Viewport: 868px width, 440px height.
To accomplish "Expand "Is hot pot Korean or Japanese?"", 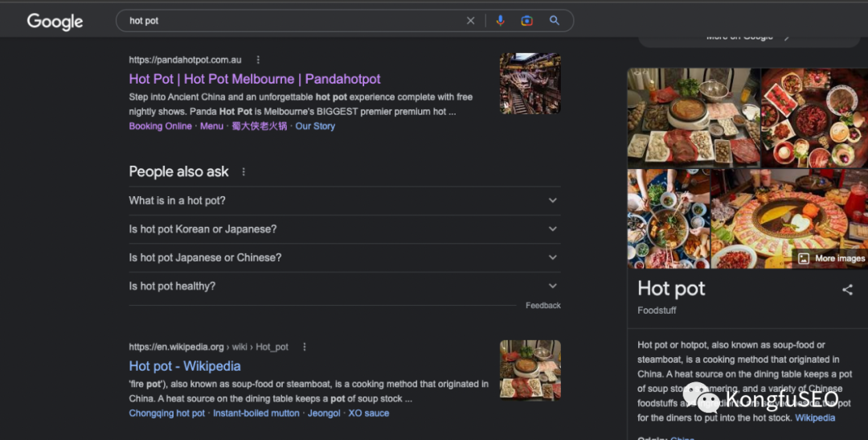I will pos(344,229).
